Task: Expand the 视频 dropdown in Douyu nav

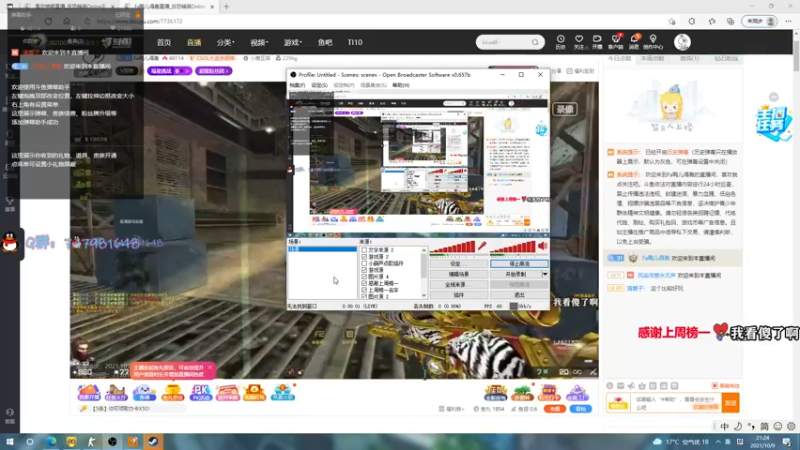Action: 259,42
